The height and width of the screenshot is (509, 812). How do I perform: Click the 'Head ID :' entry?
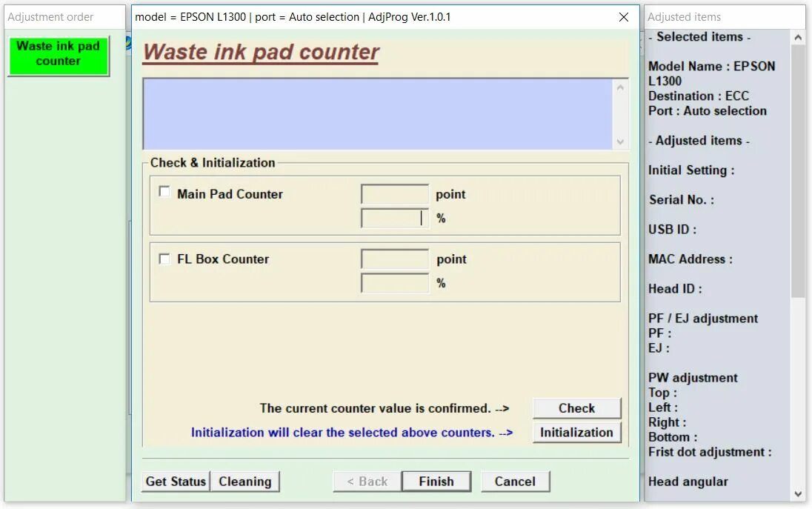point(675,288)
